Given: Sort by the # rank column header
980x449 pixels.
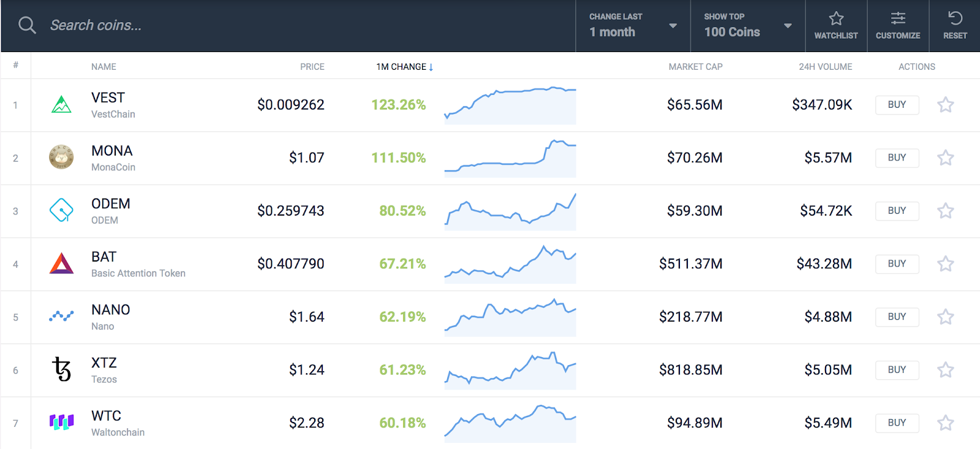Looking at the screenshot, I should coord(15,65).
